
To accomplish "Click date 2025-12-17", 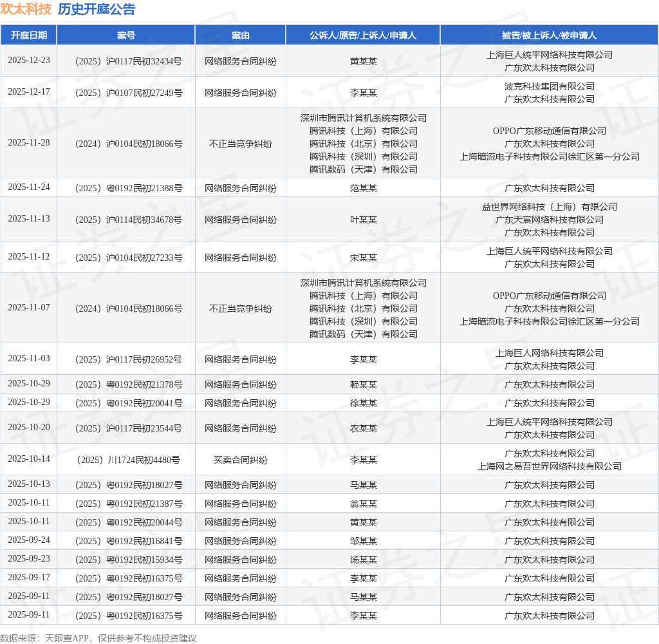I will (29, 91).
